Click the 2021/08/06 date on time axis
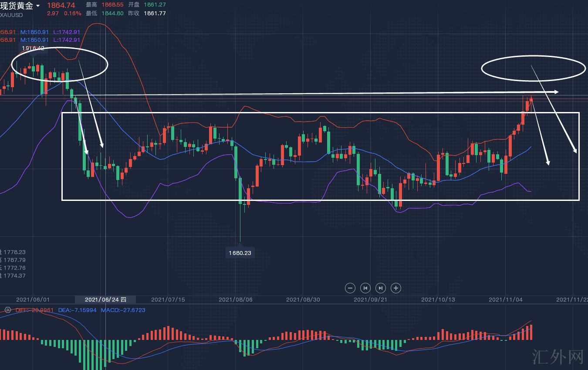The height and width of the screenshot is (370, 588). coord(235,299)
